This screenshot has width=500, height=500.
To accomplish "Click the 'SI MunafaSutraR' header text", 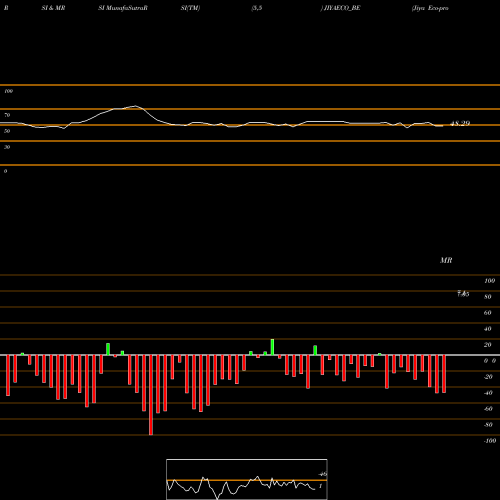I will click(x=123, y=8).
